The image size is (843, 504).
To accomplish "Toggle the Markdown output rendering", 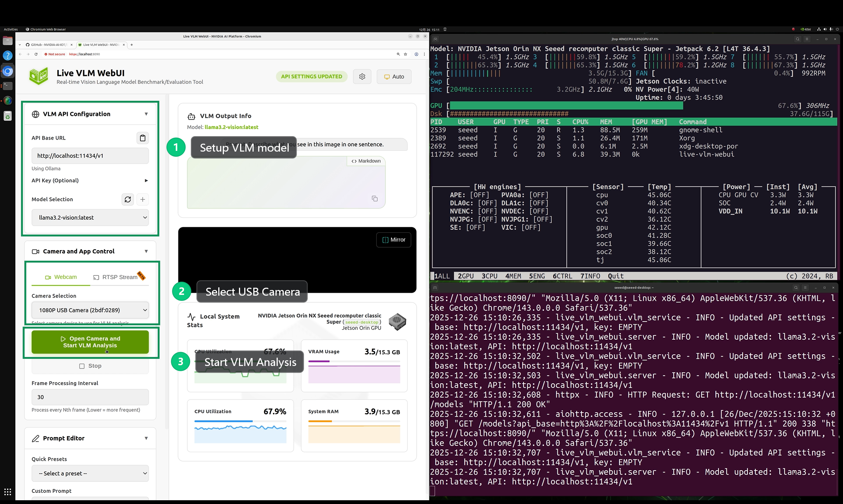I will coord(366,161).
